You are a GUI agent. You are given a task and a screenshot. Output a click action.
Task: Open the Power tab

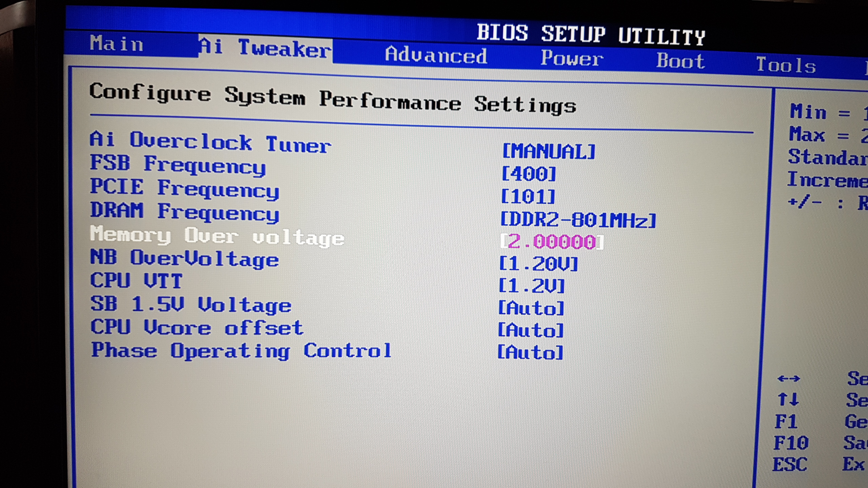[572, 58]
